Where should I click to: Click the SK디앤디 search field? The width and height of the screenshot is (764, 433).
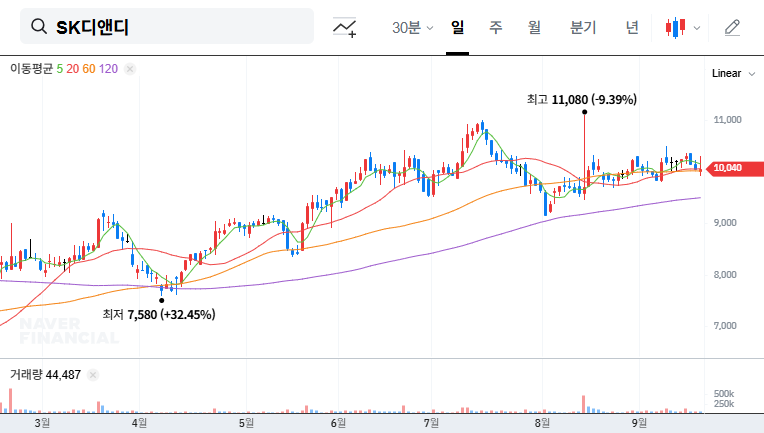[167, 26]
